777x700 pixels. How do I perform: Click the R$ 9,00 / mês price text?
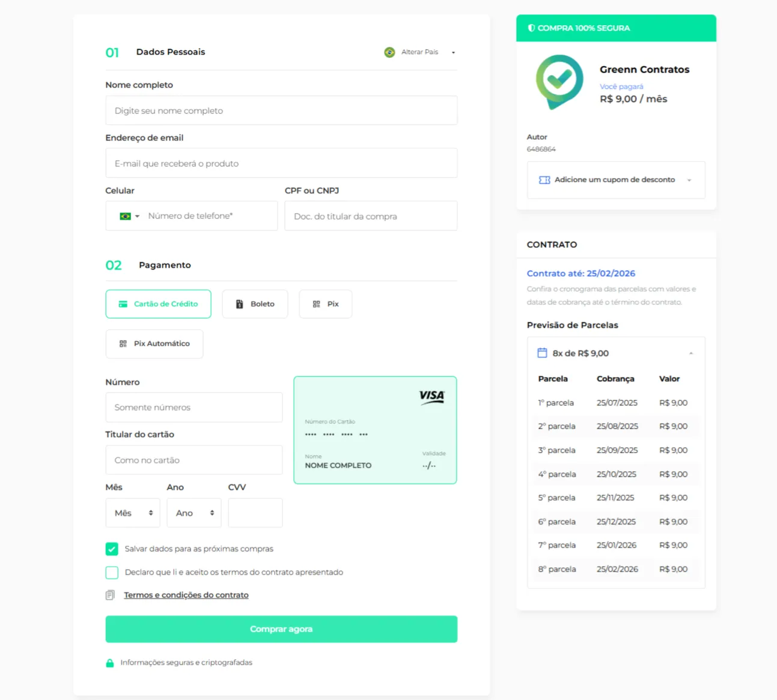[633, 99]
